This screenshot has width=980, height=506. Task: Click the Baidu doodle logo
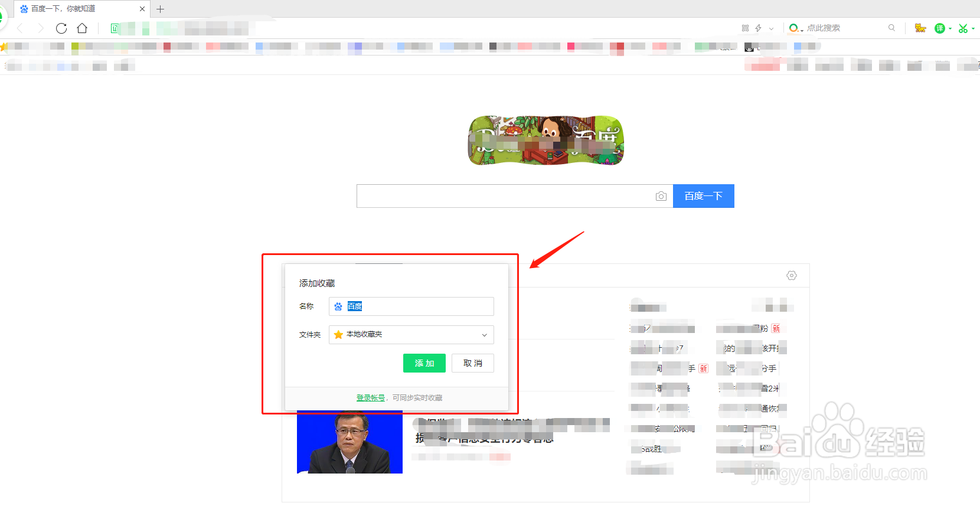[546, 141]
